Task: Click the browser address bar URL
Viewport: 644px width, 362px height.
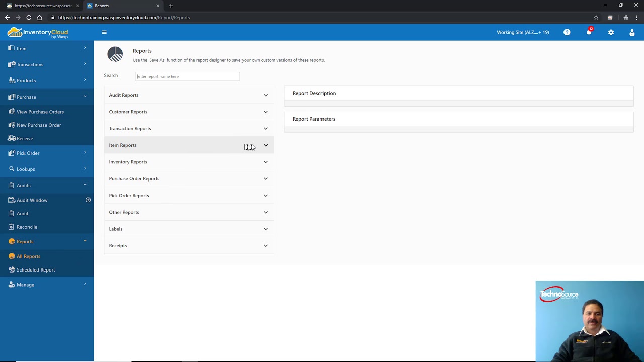Action: pyautogui.click(x=124, y=18)
